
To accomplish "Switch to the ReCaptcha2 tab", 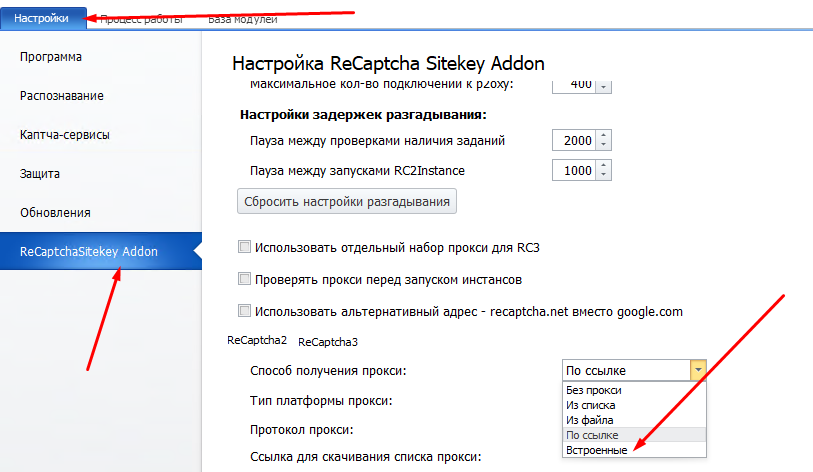I will point(257,340).
